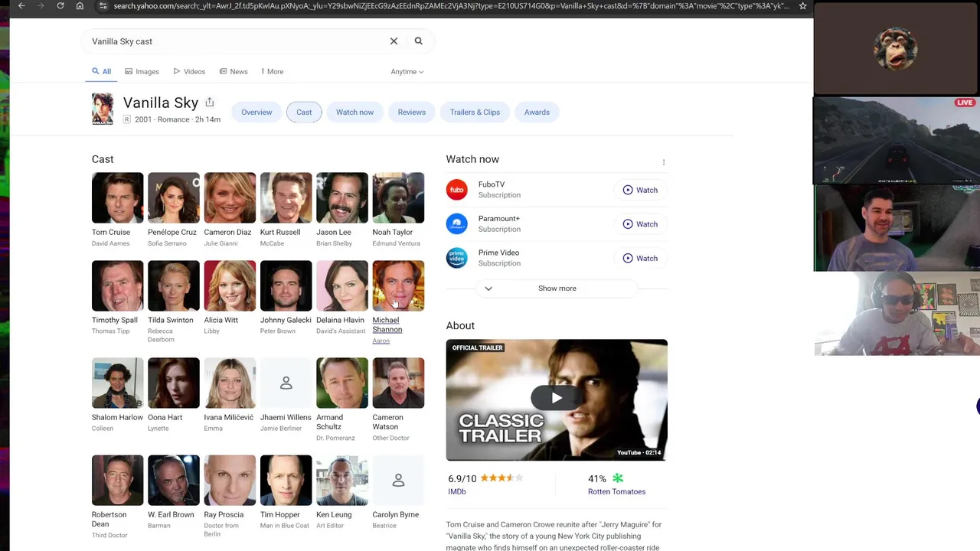Switch to News search tab
Screen dimensions: 980x551
(234, 72)
